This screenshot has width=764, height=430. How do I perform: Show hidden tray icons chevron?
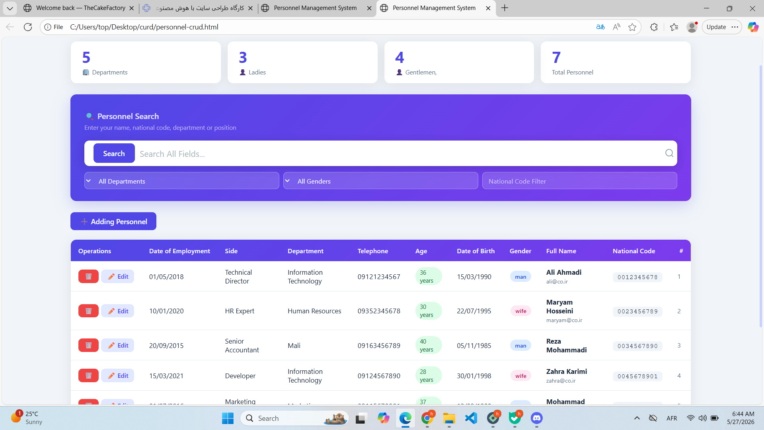click(x=637, y=418)
